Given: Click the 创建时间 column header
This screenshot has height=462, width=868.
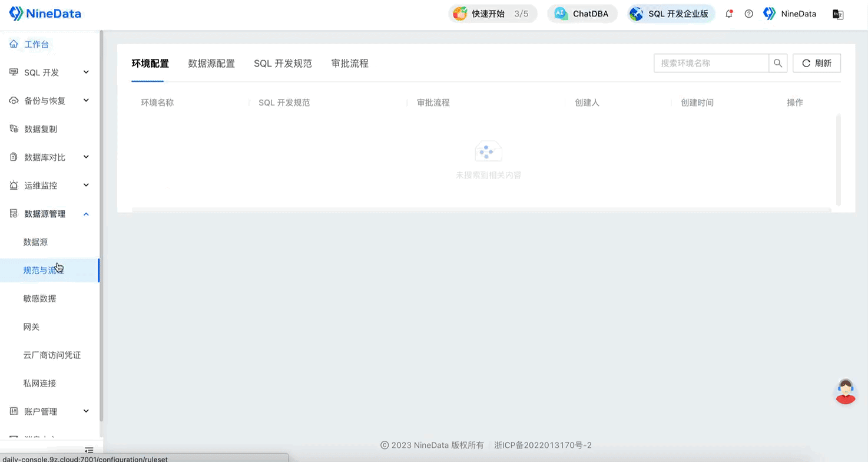Looking at the screenshot, I should pyautogui.click(x=697, y=103).
